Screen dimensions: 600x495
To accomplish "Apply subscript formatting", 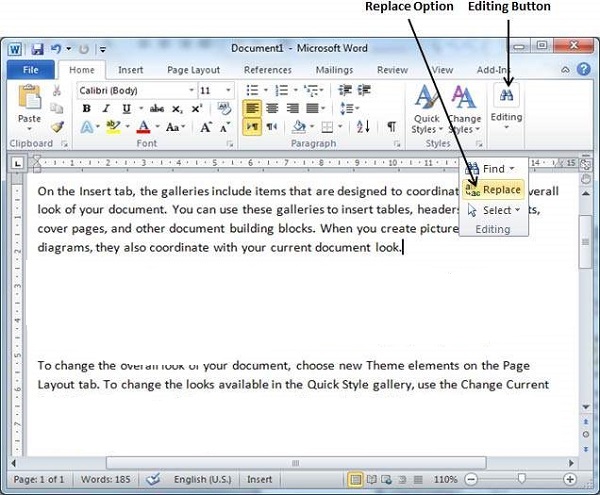I will point(177,109).
